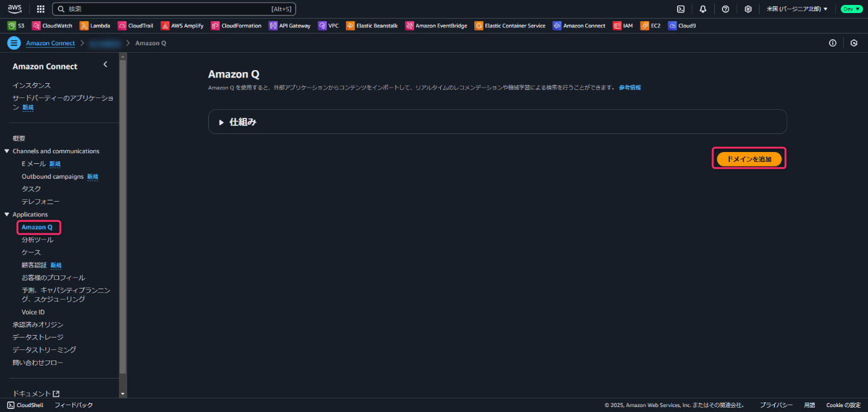Select E メール in sidebar
868x412 pixels.
(34, 164)
